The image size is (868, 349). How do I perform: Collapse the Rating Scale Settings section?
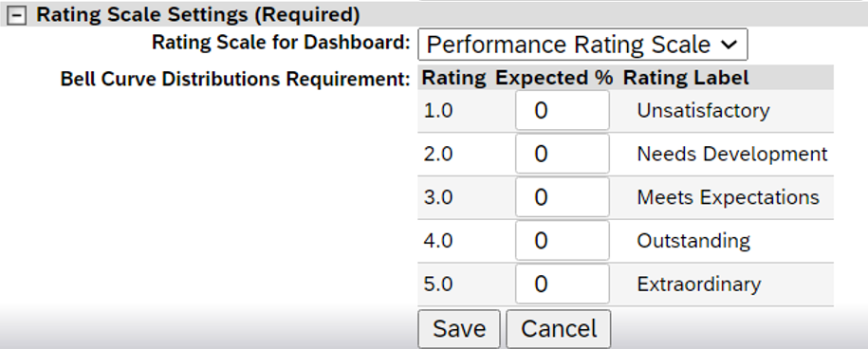click(18, 16)
